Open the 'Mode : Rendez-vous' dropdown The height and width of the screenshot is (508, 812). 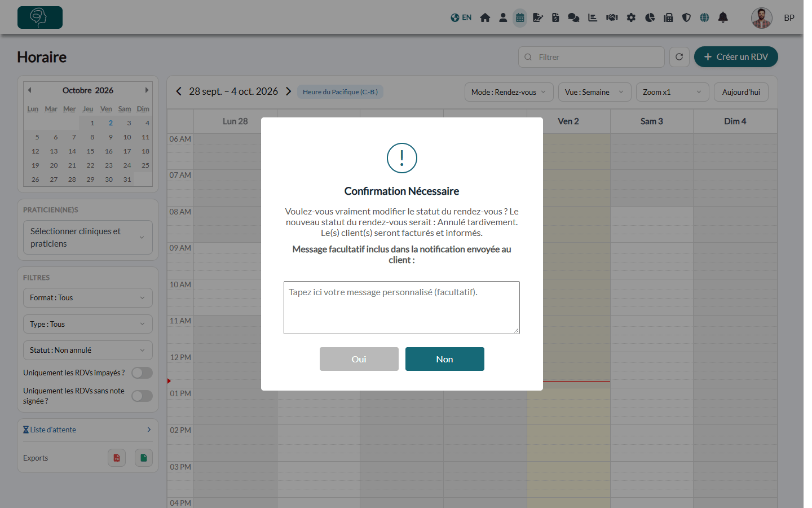click(x=509, y=92)
